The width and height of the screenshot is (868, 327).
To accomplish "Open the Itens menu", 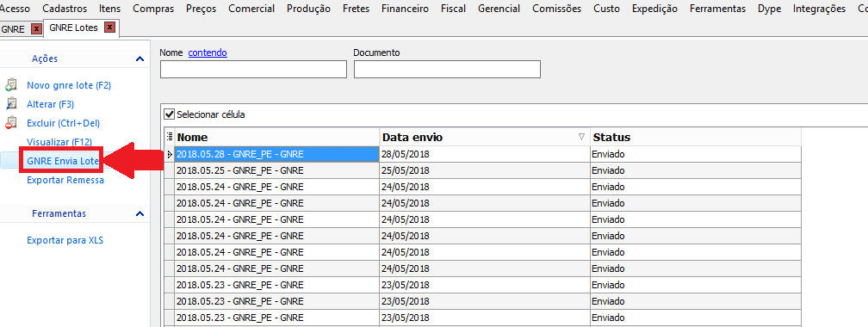I will [109, 9].
